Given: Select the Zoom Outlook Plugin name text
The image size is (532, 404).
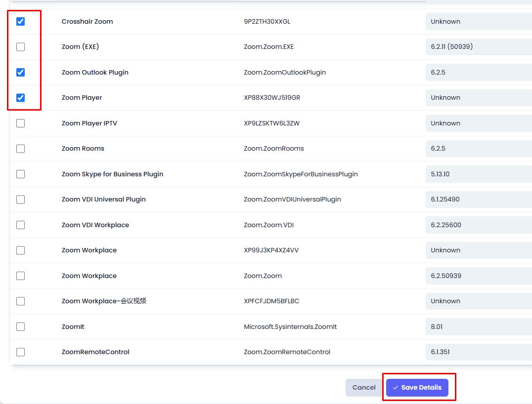Looking at the screenshot, I should click(95, 72).
